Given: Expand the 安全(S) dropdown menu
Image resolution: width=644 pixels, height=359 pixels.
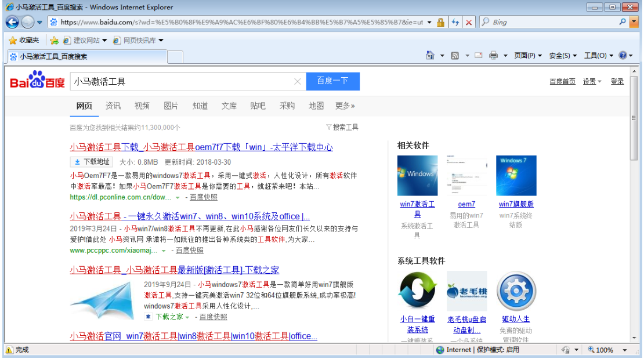Looking at the screenshot, I should (563, 56).
